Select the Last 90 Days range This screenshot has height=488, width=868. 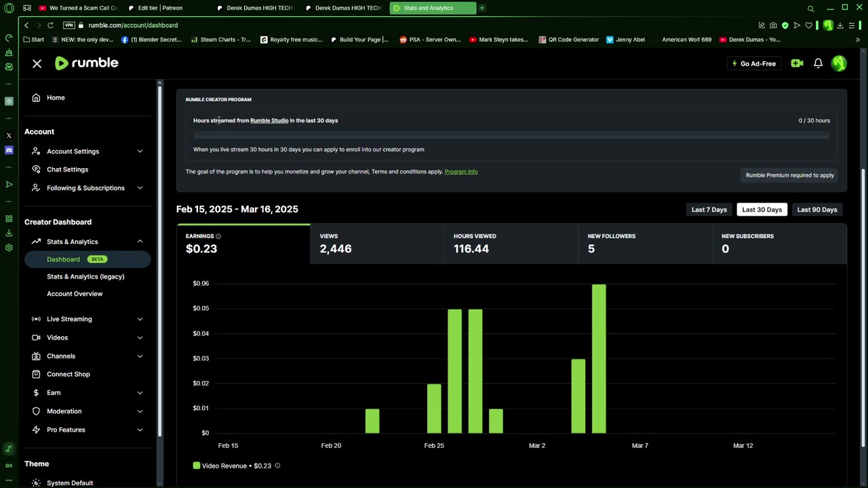[x=817, y=209]
